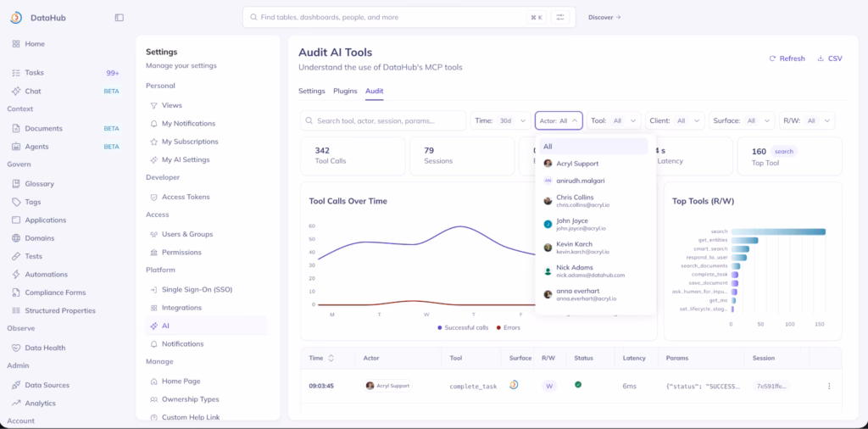Switch to the Settings tab
The width and height of the screenshot is (868, 429).
[x=312, y=91]
